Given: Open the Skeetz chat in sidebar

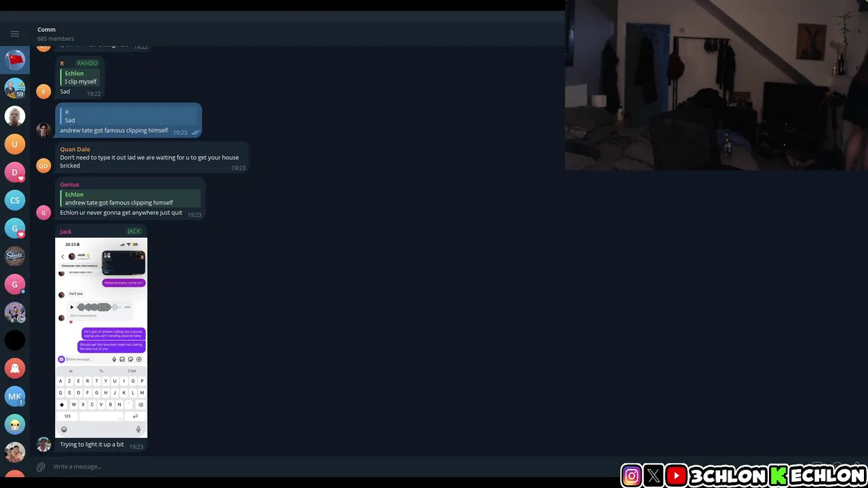Looking at the screenshot, I should pos(15,256).
